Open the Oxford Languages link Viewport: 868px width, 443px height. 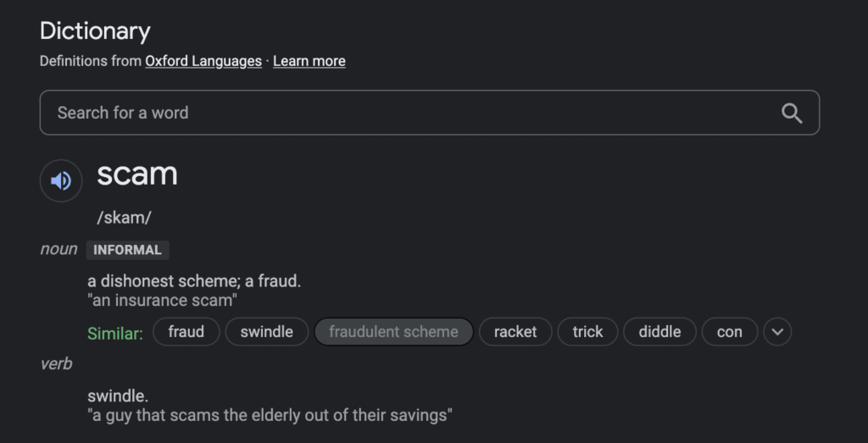click(x=203, y=61)
